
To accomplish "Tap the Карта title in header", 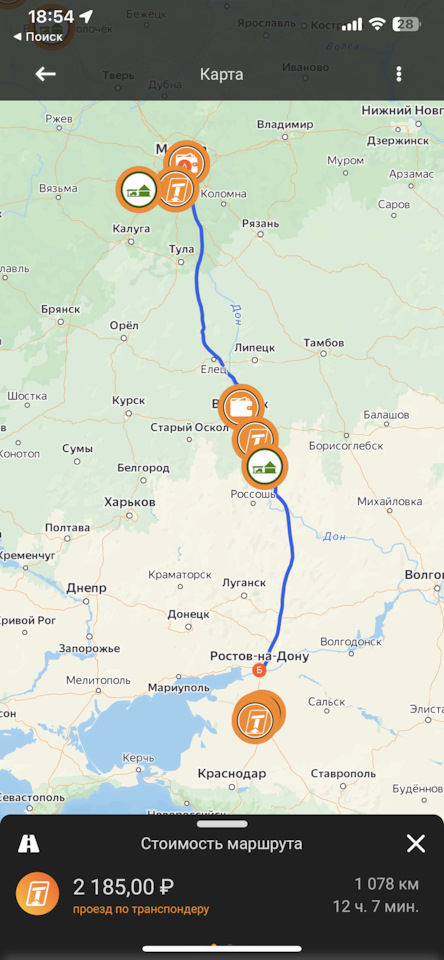I will click(221, 75).
